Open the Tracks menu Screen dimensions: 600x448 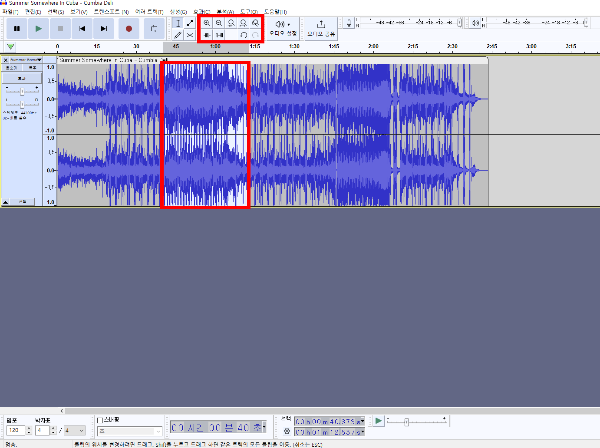[x=149, y=12]
